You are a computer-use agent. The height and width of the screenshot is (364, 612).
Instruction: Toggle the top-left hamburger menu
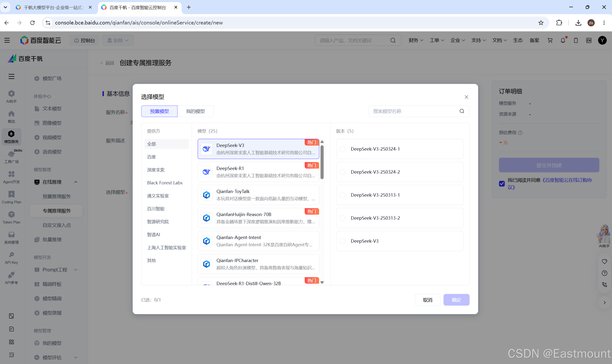pos(7,40)
